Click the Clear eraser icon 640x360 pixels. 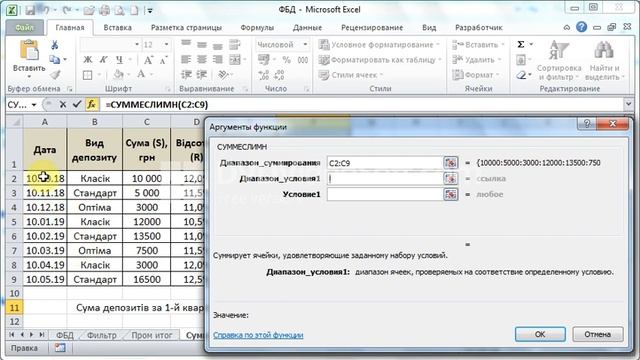(521, 75)
